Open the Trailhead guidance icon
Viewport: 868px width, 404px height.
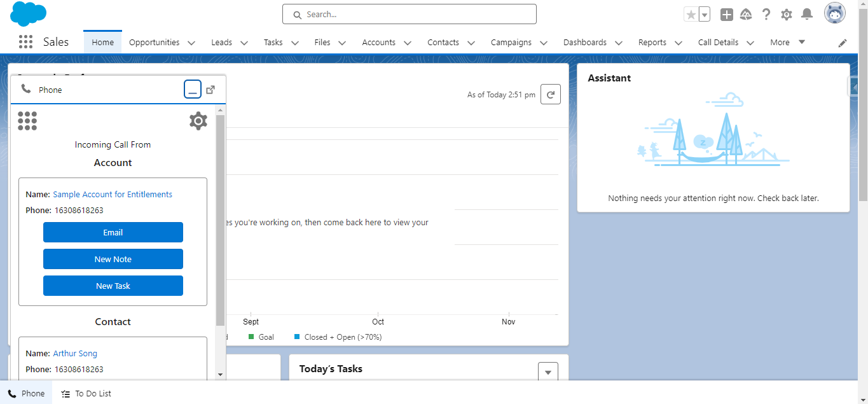point(746,15)
